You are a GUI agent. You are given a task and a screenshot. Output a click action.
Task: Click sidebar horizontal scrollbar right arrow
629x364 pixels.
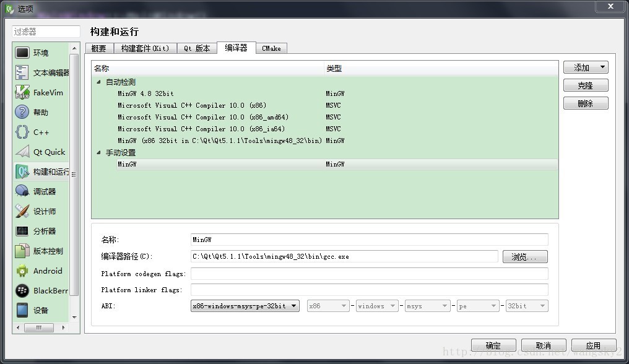(x=63, y=327)
